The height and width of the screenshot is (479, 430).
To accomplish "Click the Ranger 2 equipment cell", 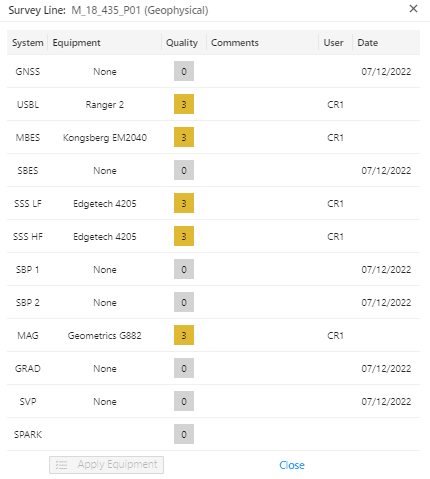I will (x=105, y=104).
